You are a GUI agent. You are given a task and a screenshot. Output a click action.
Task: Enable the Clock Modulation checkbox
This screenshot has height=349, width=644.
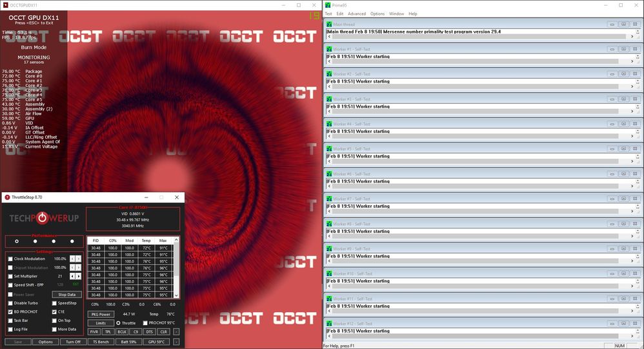click(10, 259)
